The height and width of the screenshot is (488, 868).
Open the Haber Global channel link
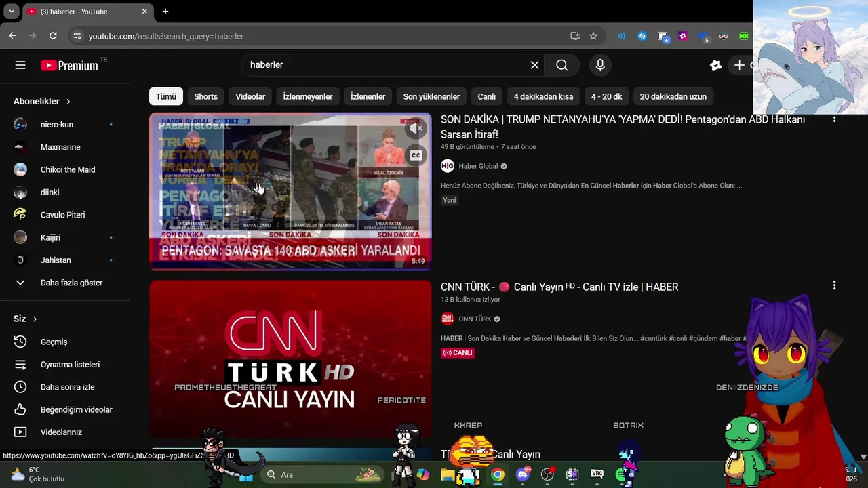click(x=478, y=166)
